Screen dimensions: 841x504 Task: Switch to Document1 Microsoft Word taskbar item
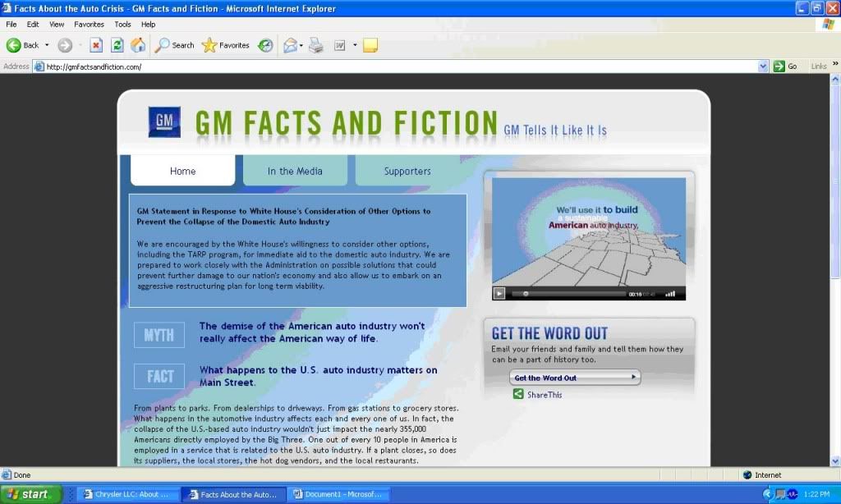[x=338, y=494]
